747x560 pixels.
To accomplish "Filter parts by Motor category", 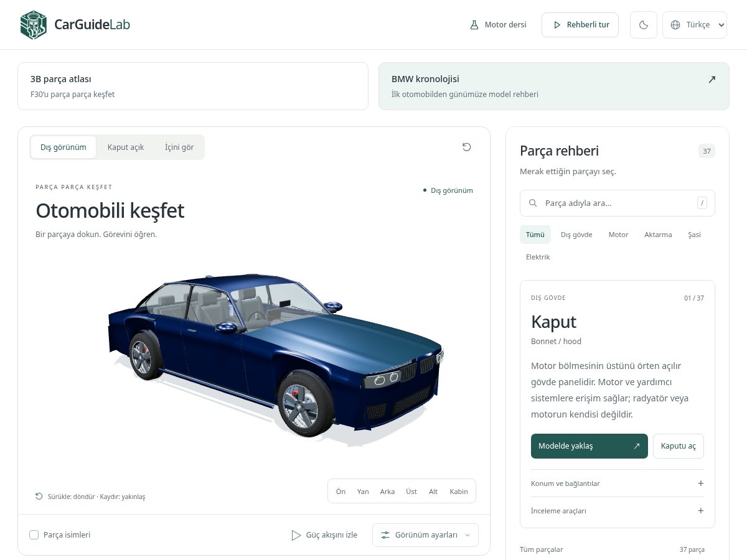I will point(618,235).
